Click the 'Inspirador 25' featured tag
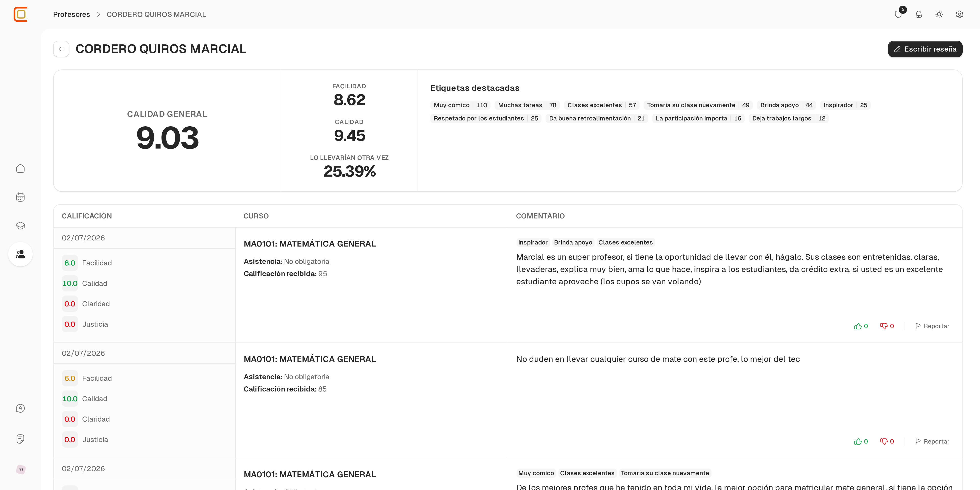Screen dimensions: 980x490 [845, 105]
